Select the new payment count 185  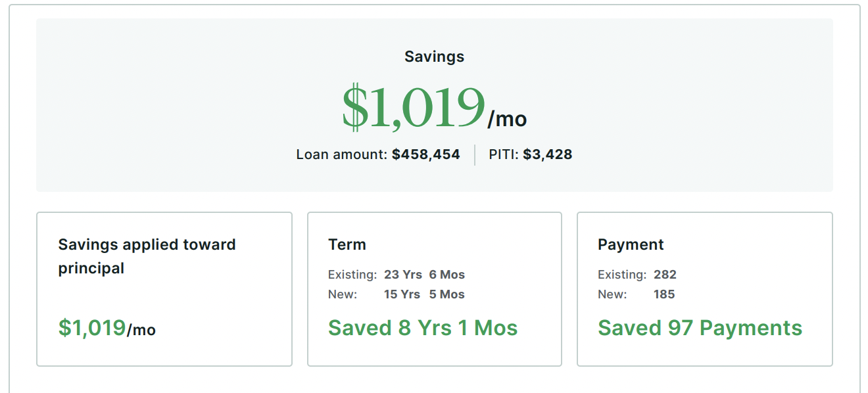[664, 294]
